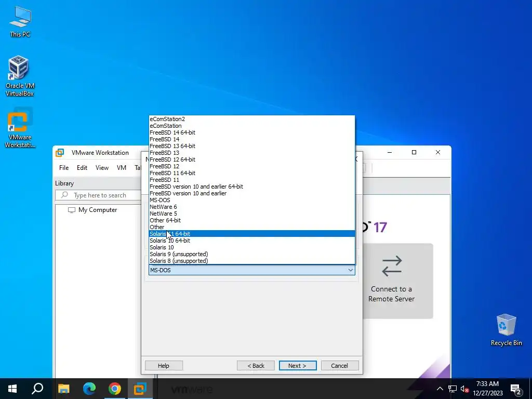
Task: Select the Solaris 10 entry
Action: pos(252,247)
